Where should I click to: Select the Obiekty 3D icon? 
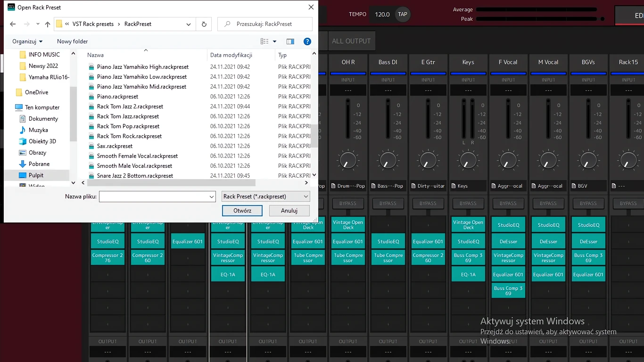pyautogui.click(x=23, y=141)
